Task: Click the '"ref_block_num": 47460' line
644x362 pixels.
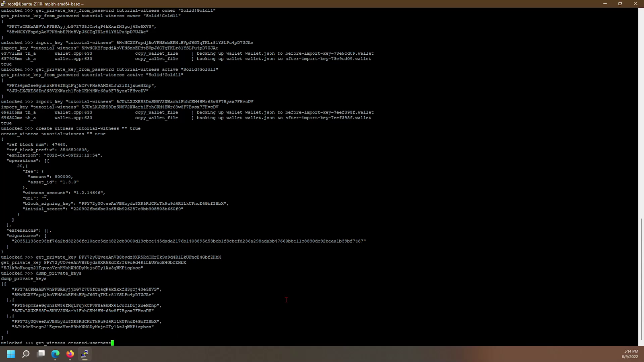Action: click(37, 144)
